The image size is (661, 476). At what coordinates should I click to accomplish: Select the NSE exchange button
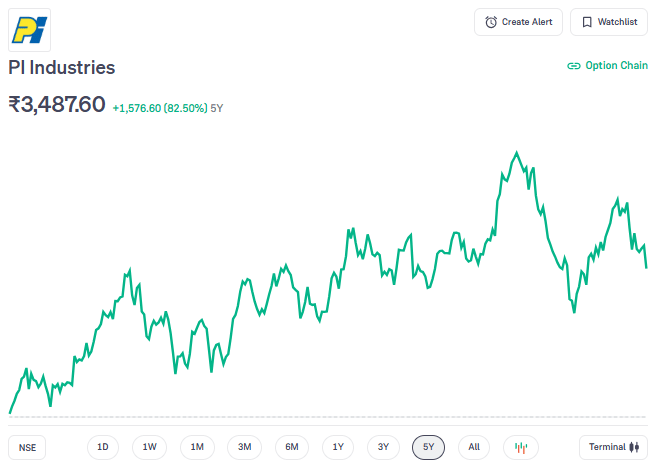click(27, 447)
